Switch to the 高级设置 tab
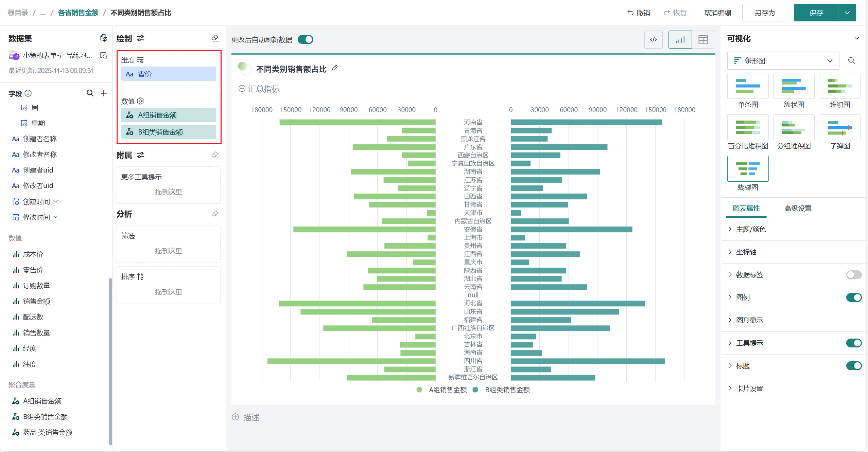 797,208
